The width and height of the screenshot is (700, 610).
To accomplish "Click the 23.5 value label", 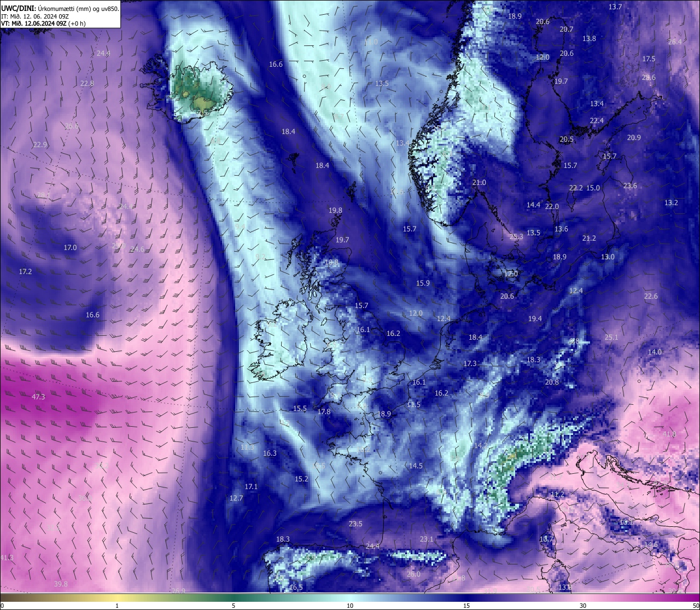I will (355, 524).
